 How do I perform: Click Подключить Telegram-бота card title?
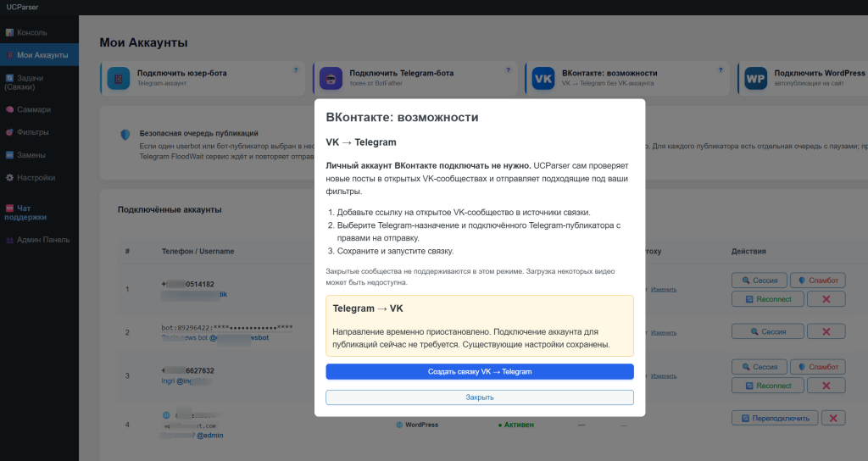coord(401,73)
